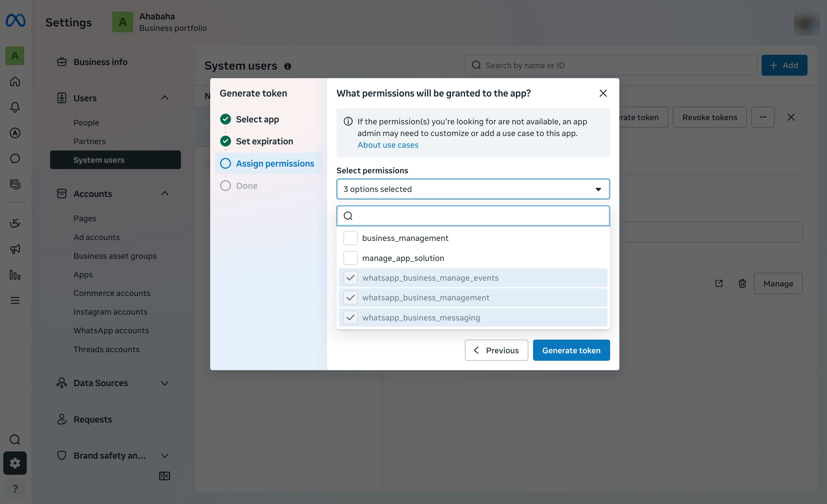
Task: Click the open-external-link icon beside Manage
Action: click(719, 283)
